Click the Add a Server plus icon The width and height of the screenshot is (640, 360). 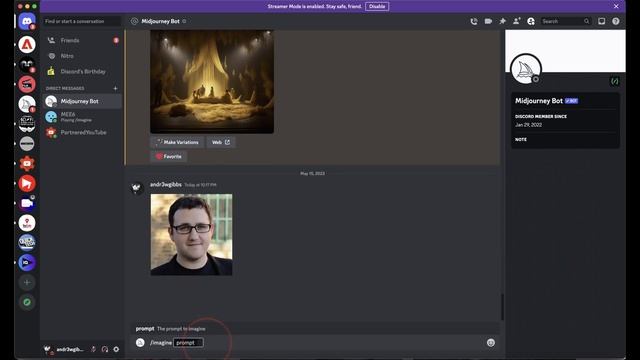pyautogui.click(x=27, y=282)
